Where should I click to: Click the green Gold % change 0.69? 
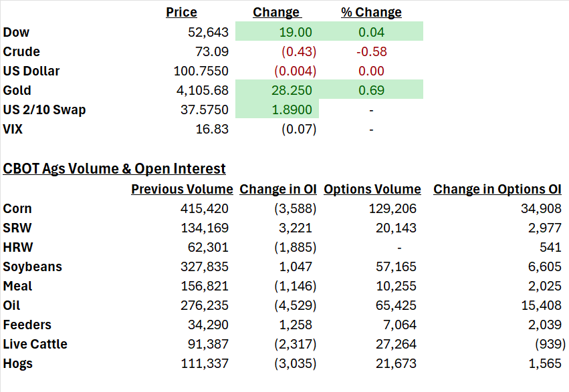click(371, 90)
